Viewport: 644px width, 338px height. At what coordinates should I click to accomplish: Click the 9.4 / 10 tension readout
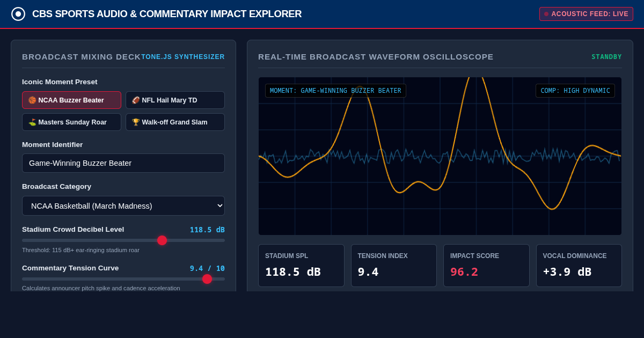[x=207, y=268]
